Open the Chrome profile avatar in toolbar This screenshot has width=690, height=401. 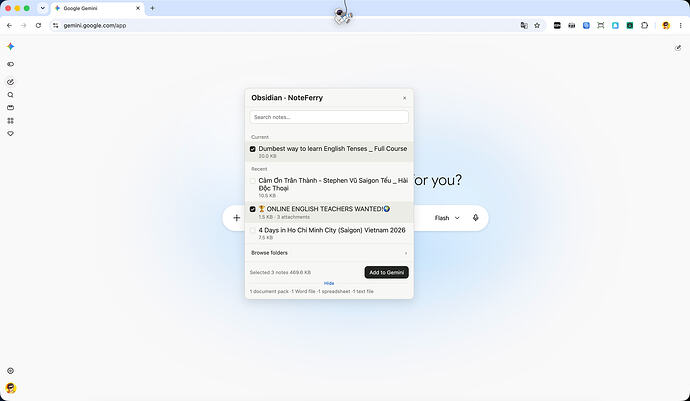tap(666, 26)
